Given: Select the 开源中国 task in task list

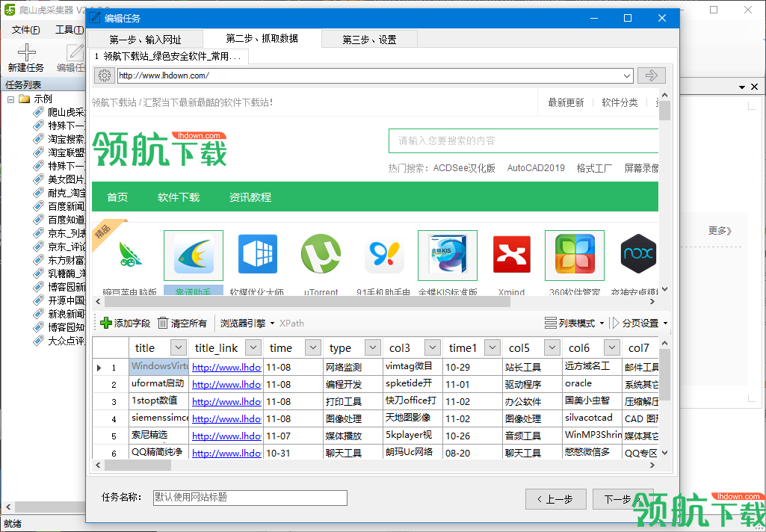Looking at the screenshot, I should click(67, 300).
